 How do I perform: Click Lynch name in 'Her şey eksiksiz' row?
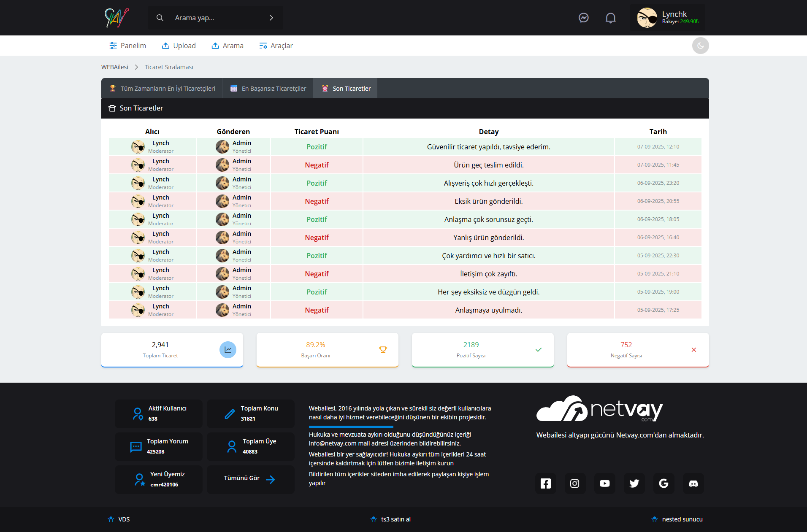click(x=161, y=288)
